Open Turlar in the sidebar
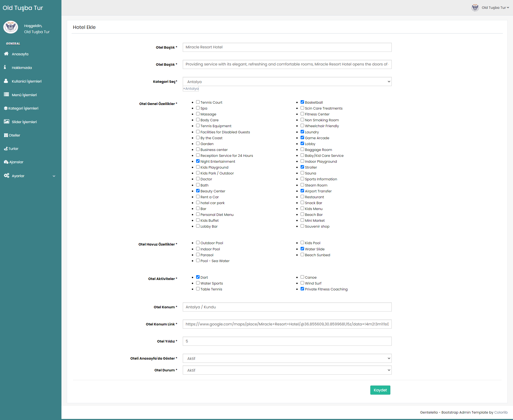 pos(13,149)
